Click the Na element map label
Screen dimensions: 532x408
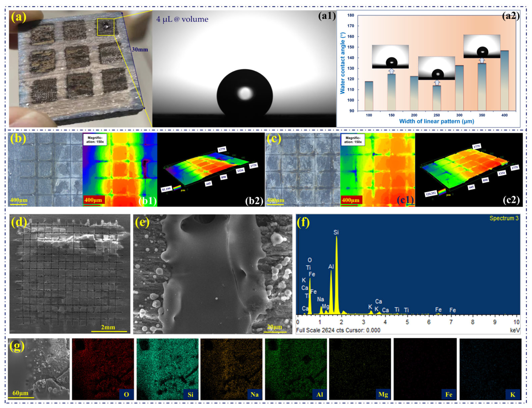pos(254,394)
